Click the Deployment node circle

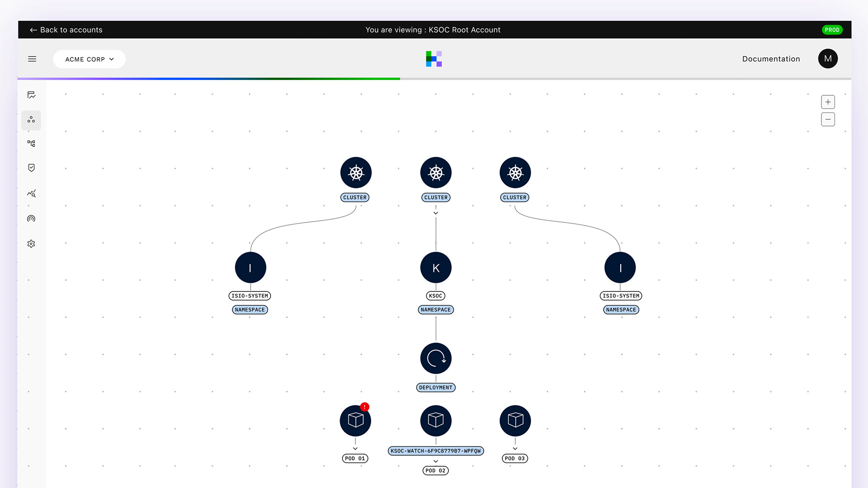pyautogui.click(x=436, y=358)
